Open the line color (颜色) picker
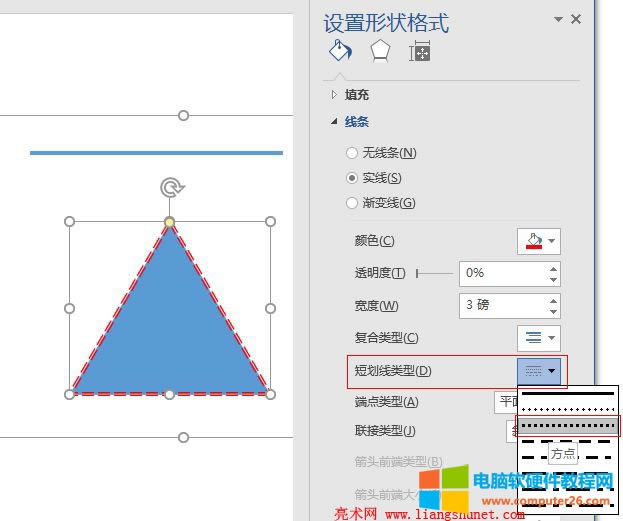This screenshot has height=521, width=623. pyautogui.click(x=538, y=241)
